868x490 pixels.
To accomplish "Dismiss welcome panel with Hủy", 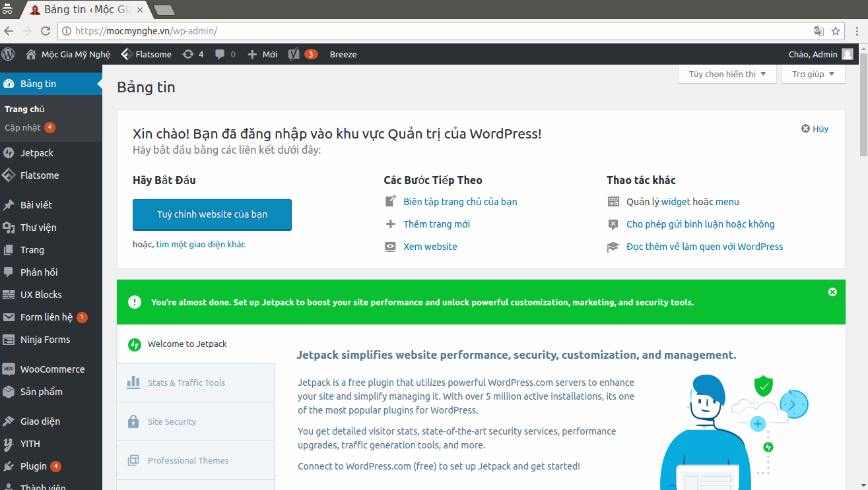I will pyautogui.click(x=815, y=129).
